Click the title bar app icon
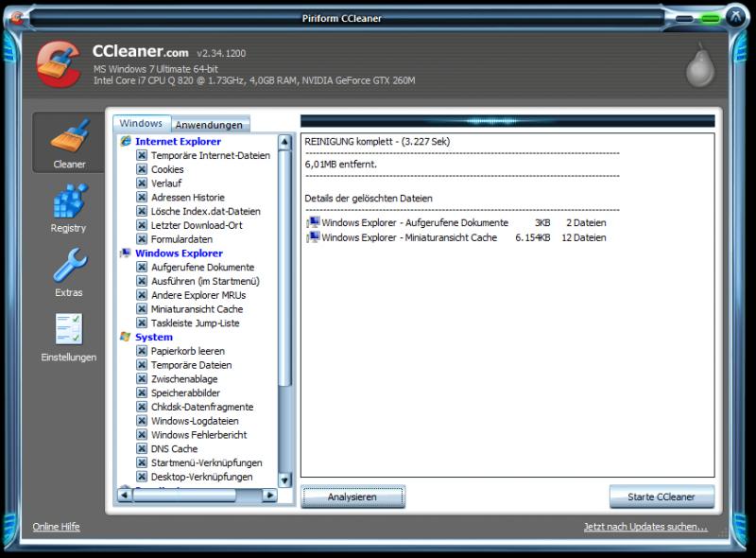The width and height of the screenshot is (756, 558). pyautogui.click(x=17, y=18)
